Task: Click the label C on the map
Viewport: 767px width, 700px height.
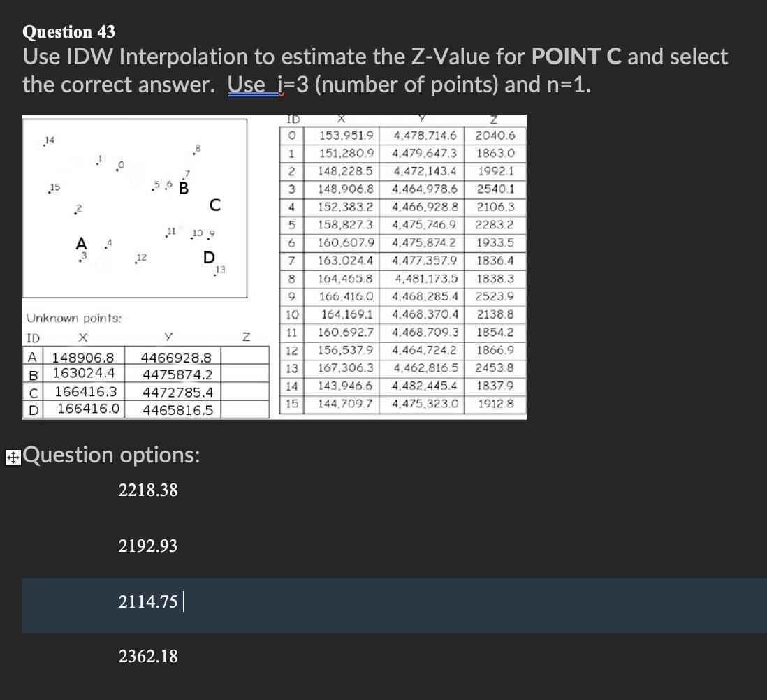Action: tap(214, 204)
